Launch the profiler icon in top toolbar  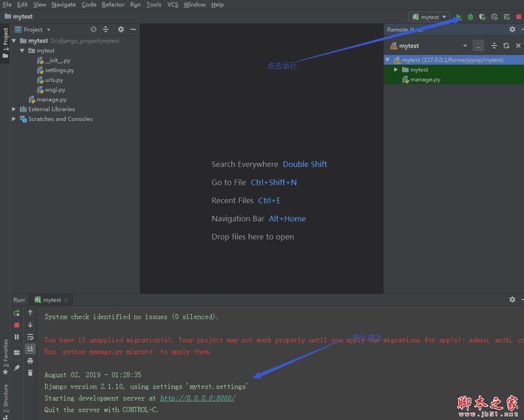pos(495,17)
